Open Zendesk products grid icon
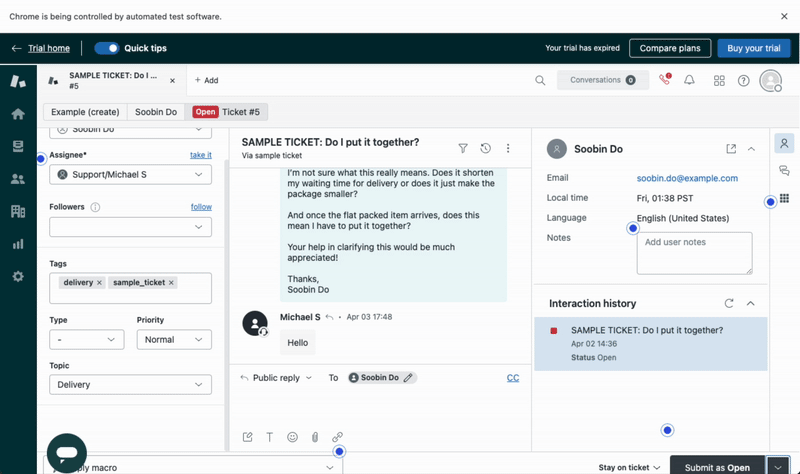 [x=719, y=81]
